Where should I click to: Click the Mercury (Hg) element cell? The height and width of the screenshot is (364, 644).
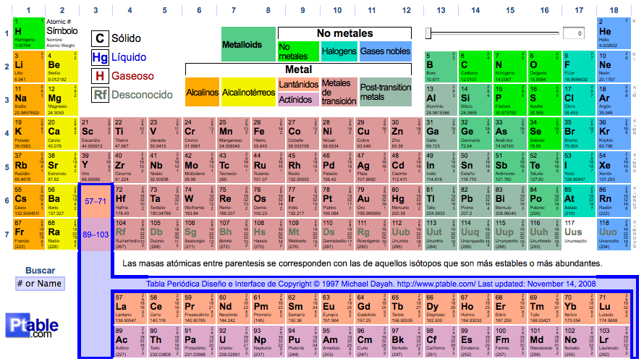tap(407, 203)
